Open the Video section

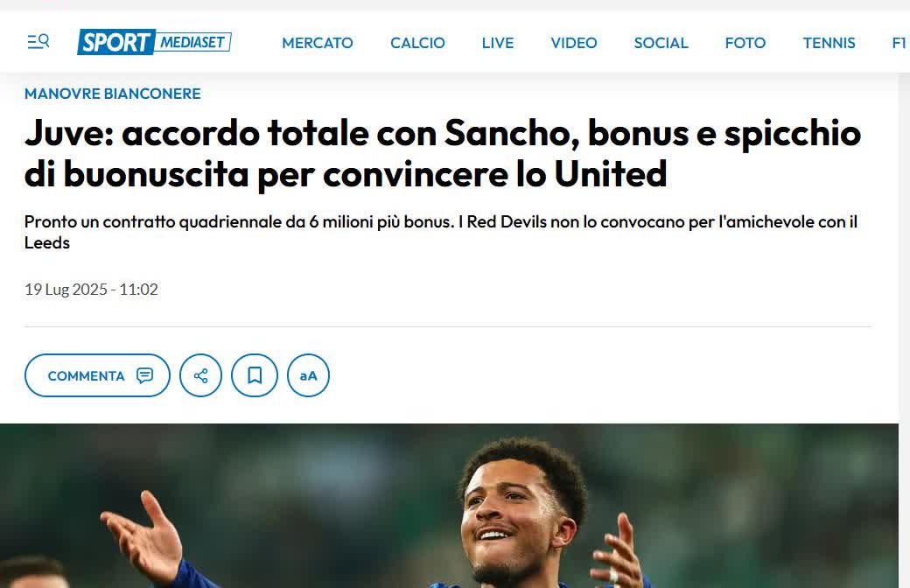click(573, 43)
